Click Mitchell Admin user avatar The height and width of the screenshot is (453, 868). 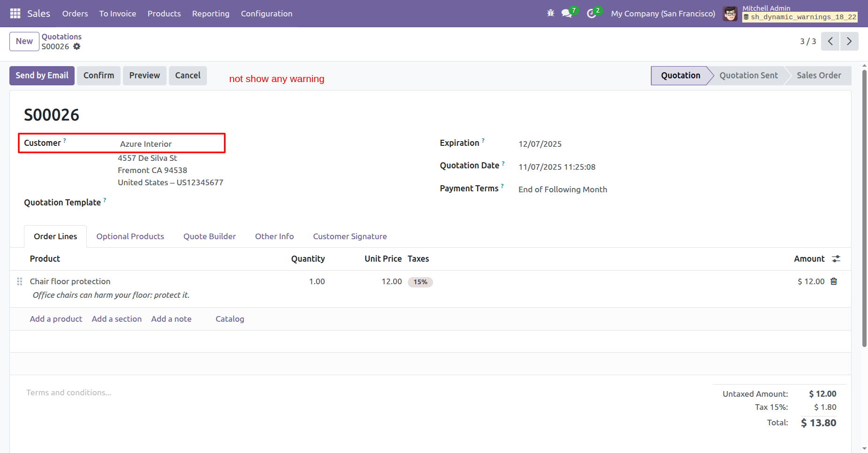[x=730, y=14]
